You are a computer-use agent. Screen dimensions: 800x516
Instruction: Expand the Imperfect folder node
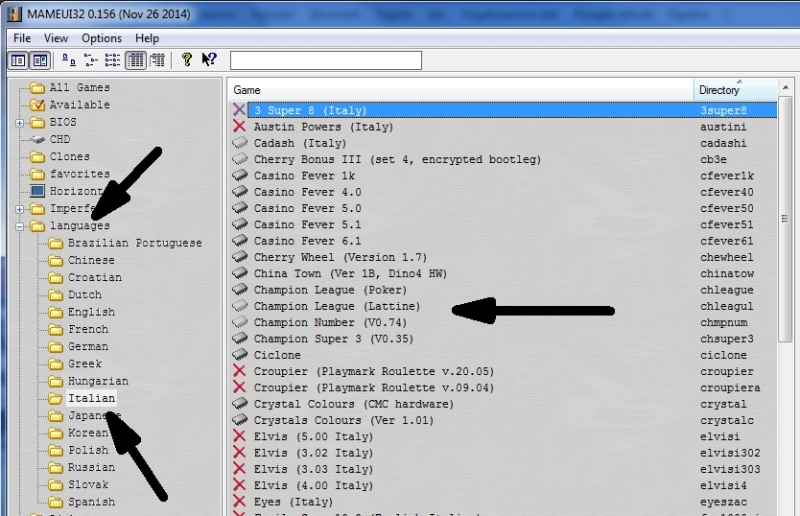pyautogui.click(x=19, y=209)
